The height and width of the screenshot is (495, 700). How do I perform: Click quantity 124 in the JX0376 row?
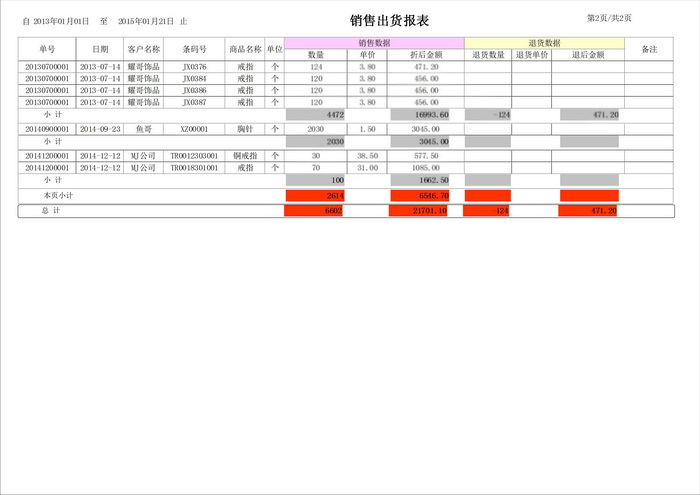pyautogui.click(x=316, y=67)
